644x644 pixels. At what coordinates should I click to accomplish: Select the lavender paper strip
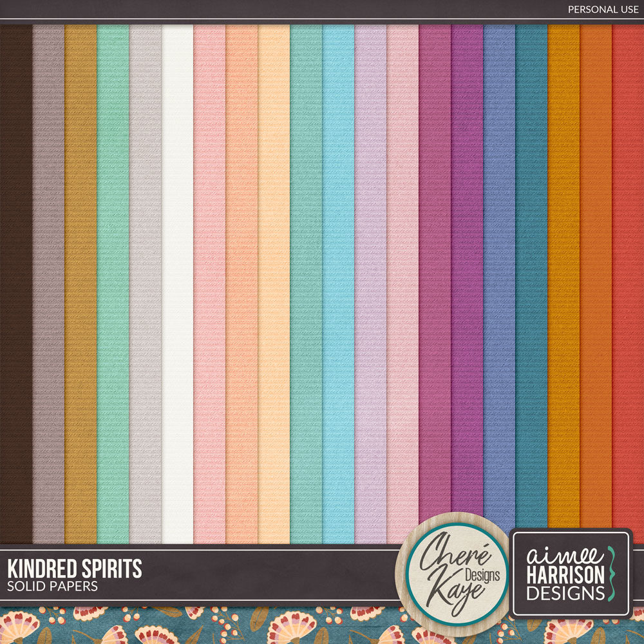point(370,284)
